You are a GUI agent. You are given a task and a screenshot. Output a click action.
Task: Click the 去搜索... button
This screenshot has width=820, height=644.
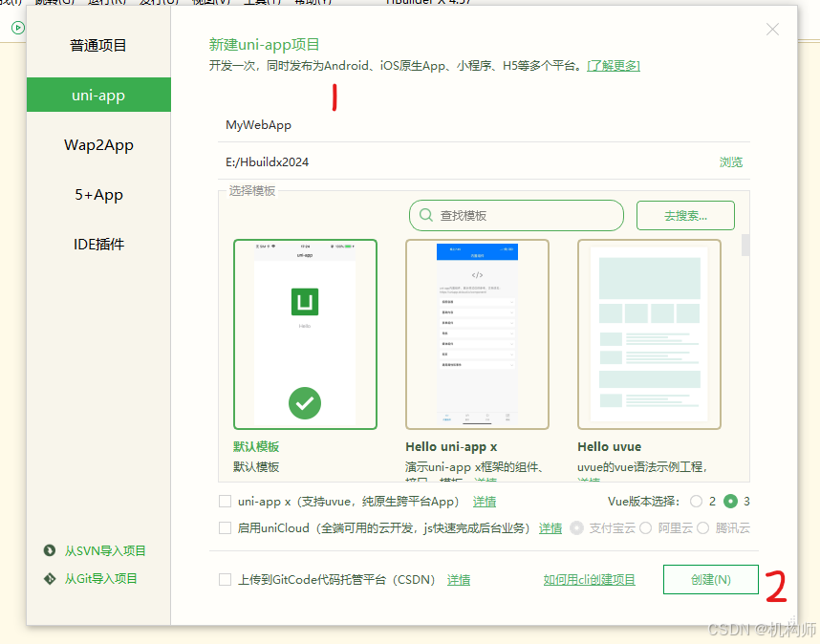tap(685, 215)
